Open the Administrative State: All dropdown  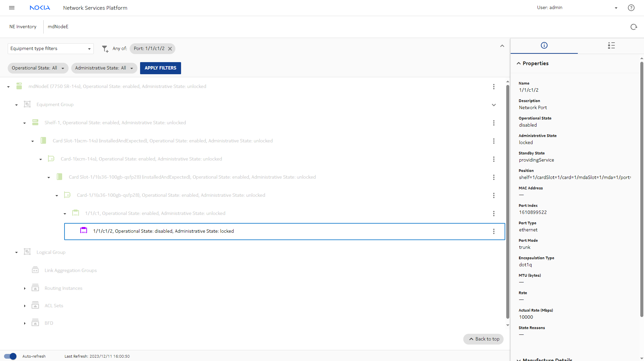click(x=104, y=68)
